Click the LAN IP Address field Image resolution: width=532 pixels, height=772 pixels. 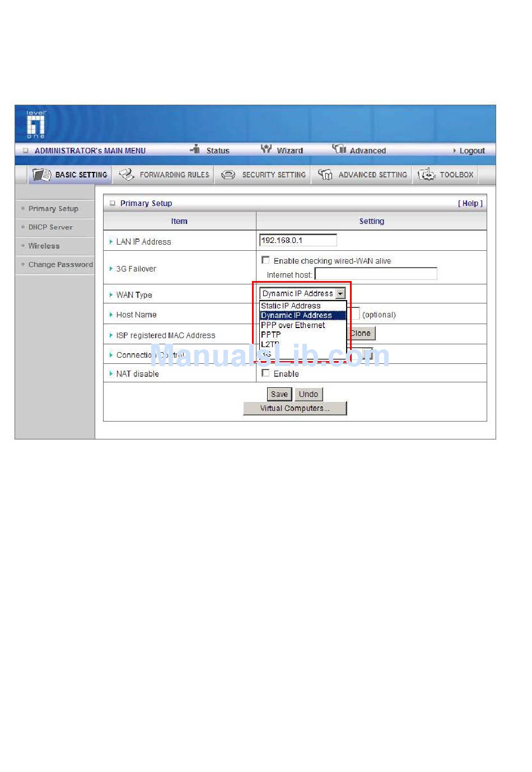298,240
